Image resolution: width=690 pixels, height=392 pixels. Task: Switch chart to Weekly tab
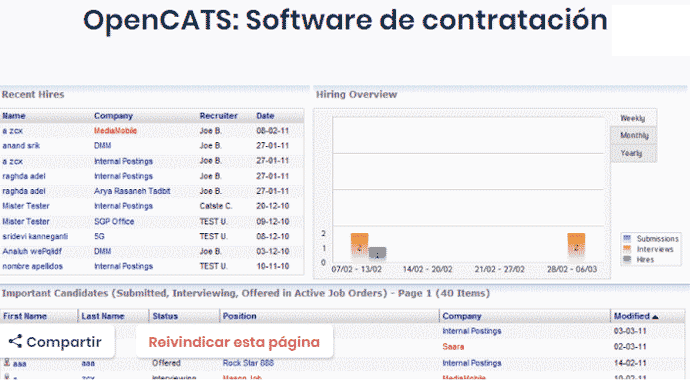(633, 118)
